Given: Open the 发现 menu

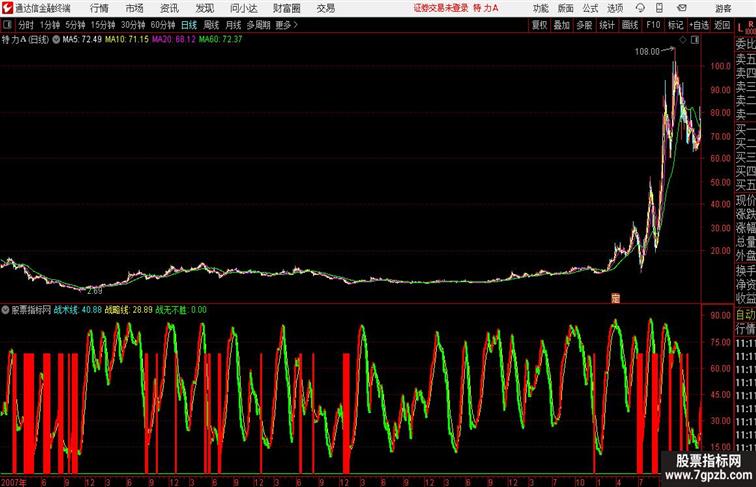Looking at the screenshot, I should click(204, 8).
